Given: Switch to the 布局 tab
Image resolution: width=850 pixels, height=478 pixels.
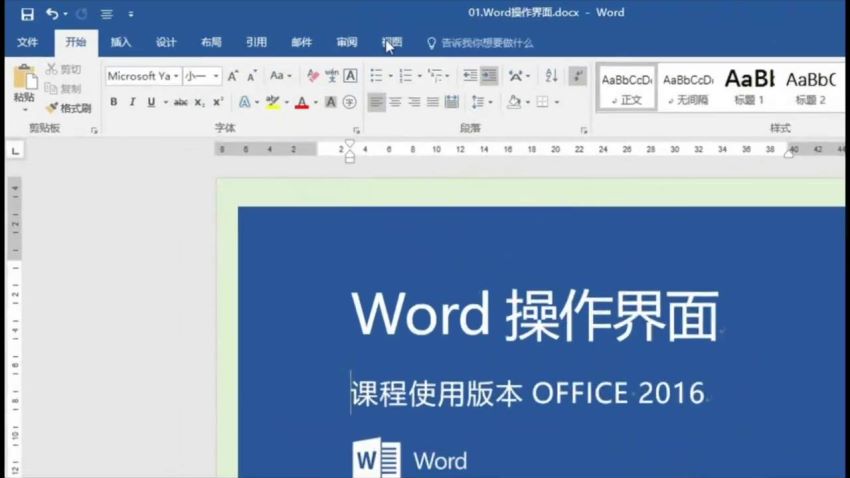Looking at the screenshot, I should (x=211, y=42).
